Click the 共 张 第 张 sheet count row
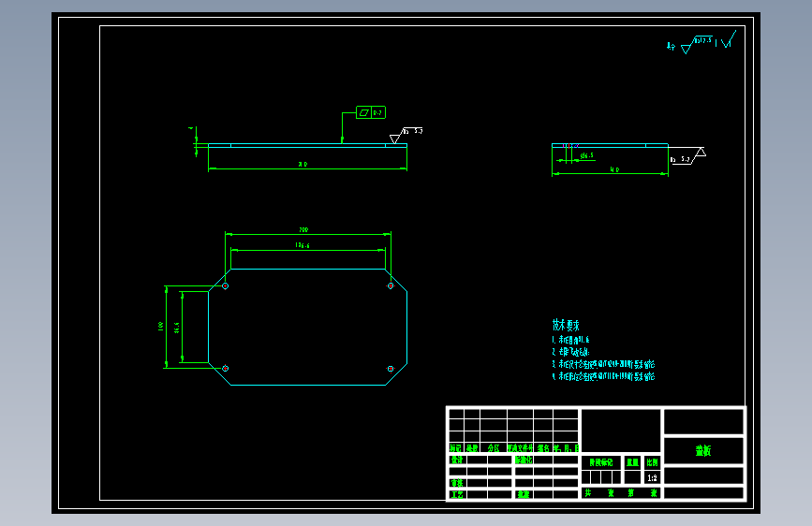This screenshot has height=526, width=812. tap(620, 493)
